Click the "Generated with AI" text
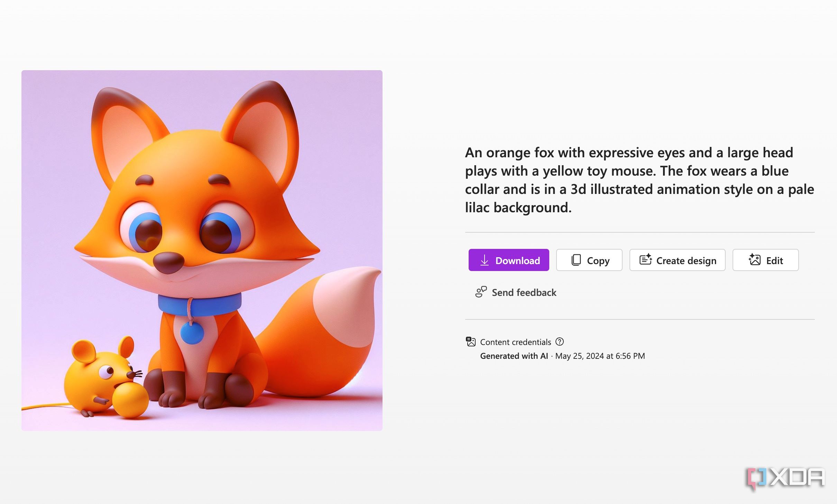The height and width of the screenshot is (504, 837). point(514,356)
